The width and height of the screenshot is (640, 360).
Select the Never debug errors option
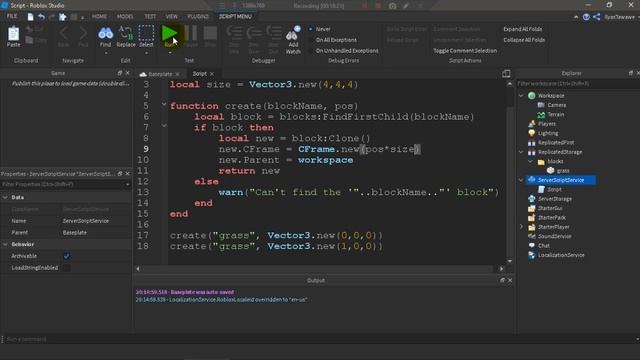pyautogui.click(x=320, y=29)
